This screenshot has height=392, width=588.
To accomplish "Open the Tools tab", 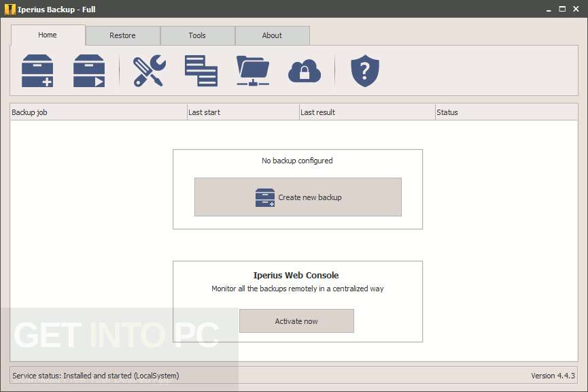I will pos(197,35).
